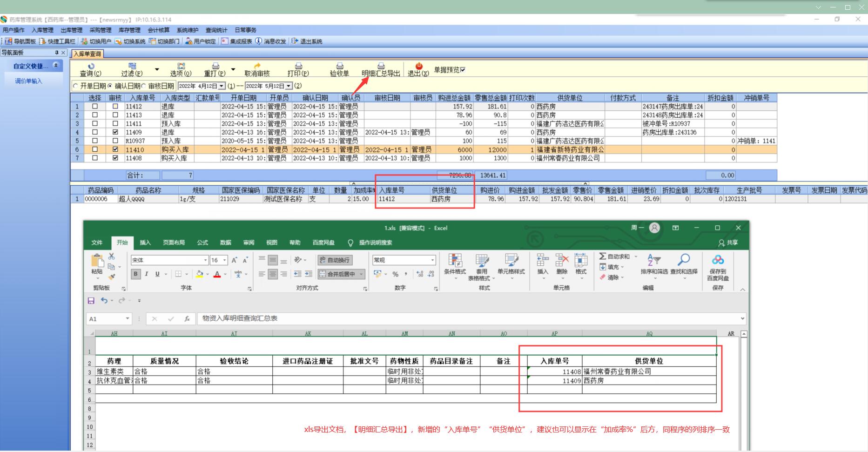This screenshot has width=868, height=452.
Task: Tick the 选择 checkbox for order 11410
Action: pyautogui.click(x=95, y=149)
